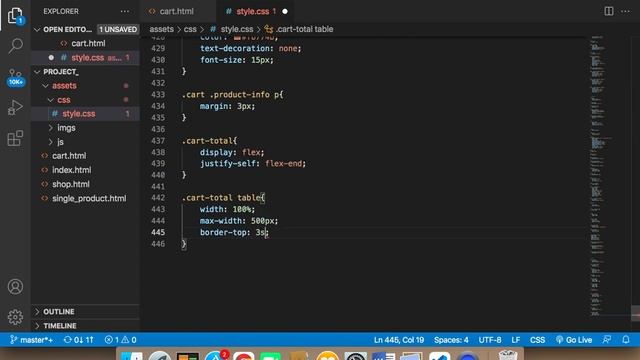Place cursor in 'display: flex;' line
This screenshot has height=360, width=640.
pos(232,152)
